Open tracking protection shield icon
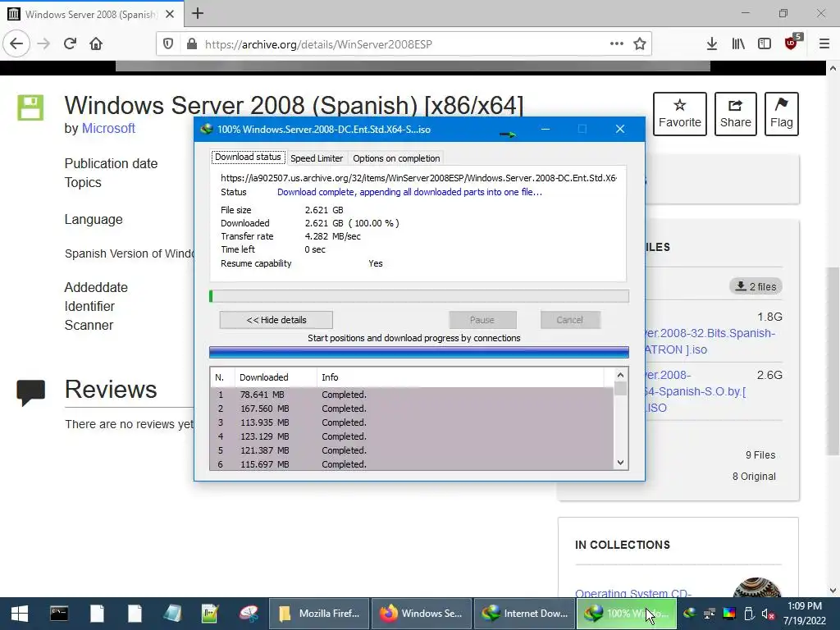The image size is (840, 630). [x=167, y=44]
